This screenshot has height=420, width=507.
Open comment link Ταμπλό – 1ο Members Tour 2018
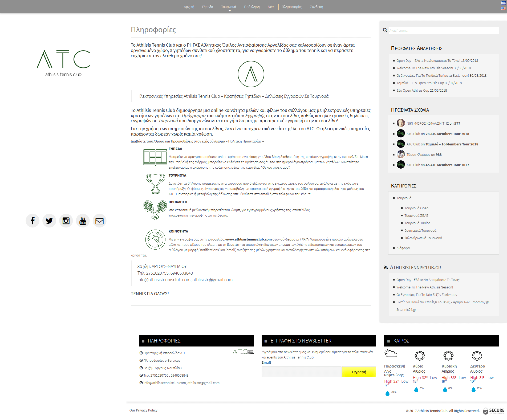pos(452,144)
